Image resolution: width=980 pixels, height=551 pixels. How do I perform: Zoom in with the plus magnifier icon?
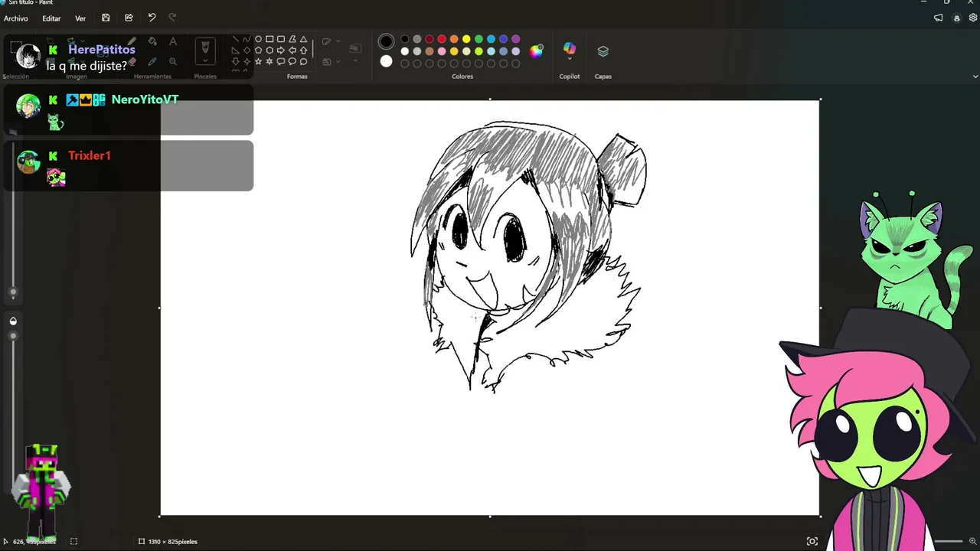pos(973,541)
